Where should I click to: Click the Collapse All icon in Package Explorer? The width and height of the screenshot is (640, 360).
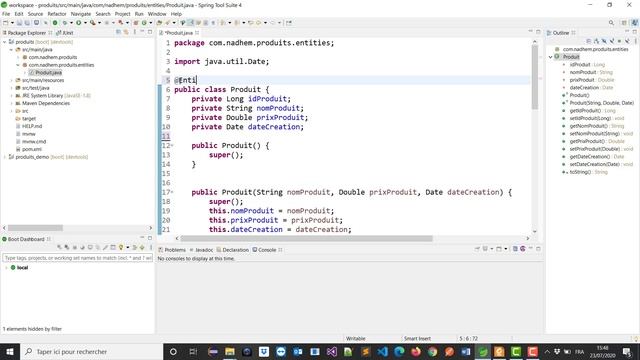point(118,32)
